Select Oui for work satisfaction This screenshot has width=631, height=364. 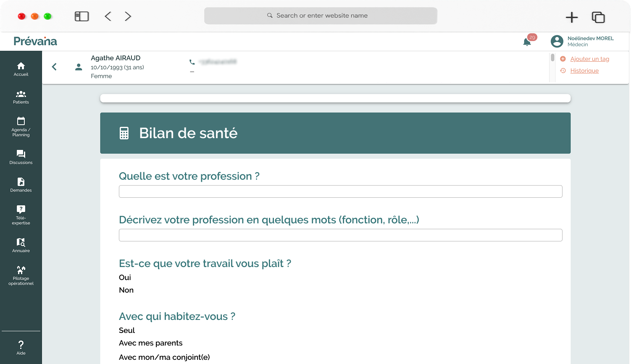[125, 278]
